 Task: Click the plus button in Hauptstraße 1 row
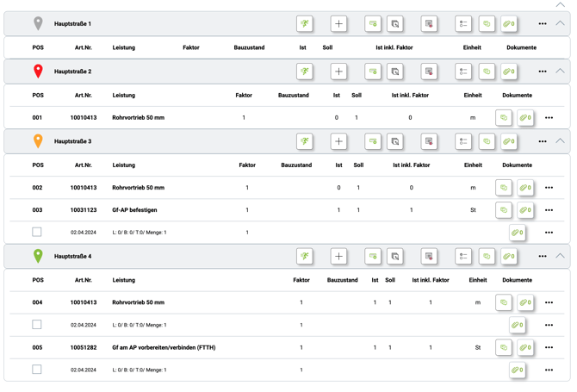click(338, 24)
